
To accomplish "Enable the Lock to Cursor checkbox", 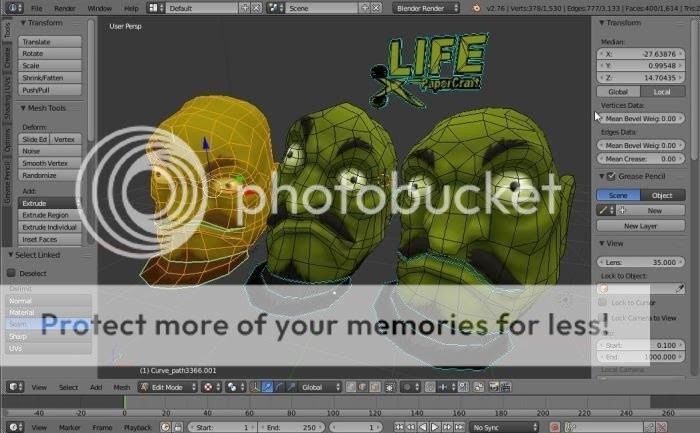I will 603,302.
